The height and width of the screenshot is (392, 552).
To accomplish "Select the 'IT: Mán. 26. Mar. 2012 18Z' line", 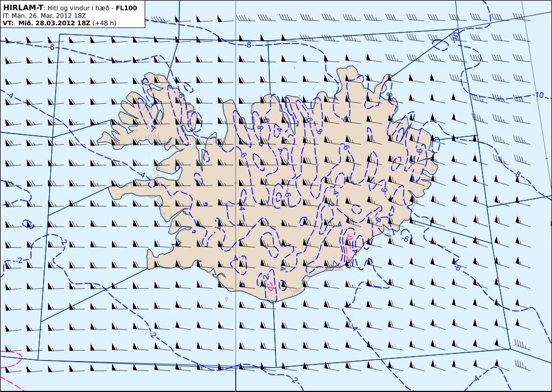I will [x=44, y=16].
